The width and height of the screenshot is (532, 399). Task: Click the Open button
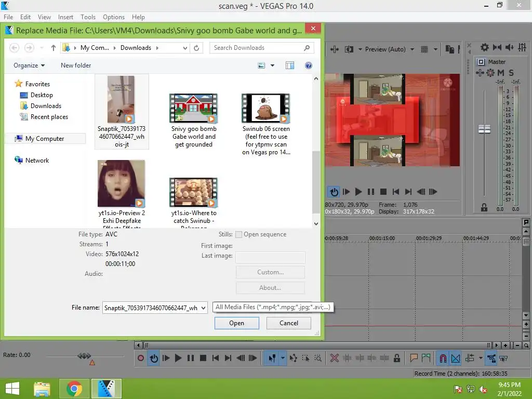(237, 323)
